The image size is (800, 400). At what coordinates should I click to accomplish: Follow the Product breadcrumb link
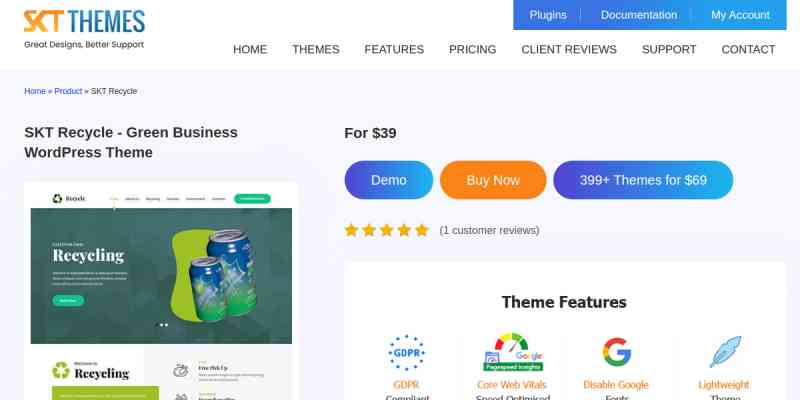pos(68,91)
